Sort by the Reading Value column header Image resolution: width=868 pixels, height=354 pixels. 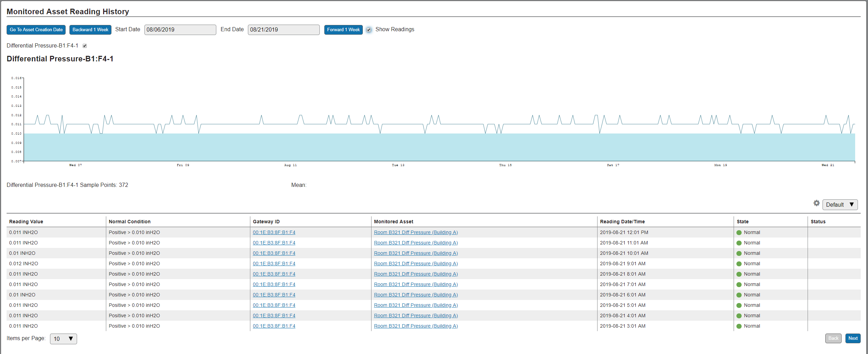26,221
